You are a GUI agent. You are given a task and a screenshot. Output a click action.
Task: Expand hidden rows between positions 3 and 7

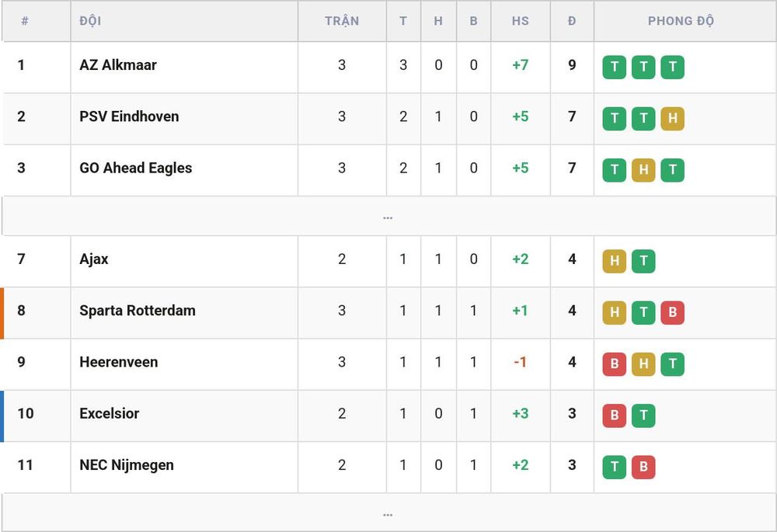(388, 216)
